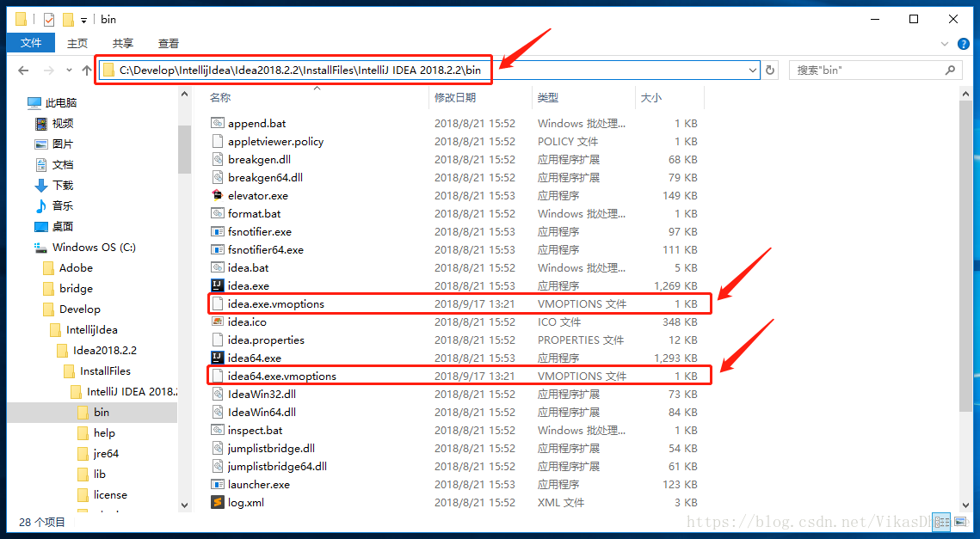Click the properties quick access checkmark icon

point(49,20)
